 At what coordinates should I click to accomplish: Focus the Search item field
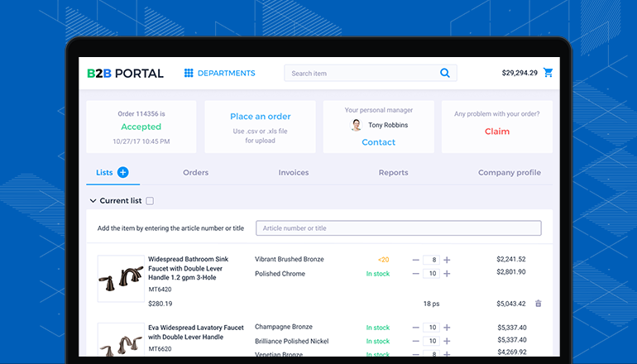click(360, 73)
